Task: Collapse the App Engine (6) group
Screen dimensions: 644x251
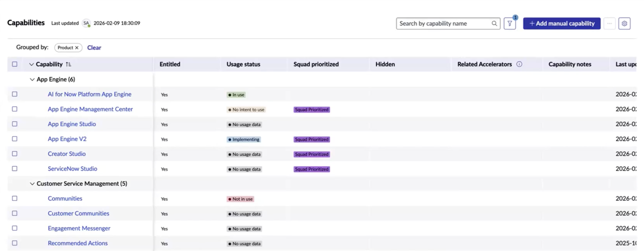Action: click(x=32, y=80)
